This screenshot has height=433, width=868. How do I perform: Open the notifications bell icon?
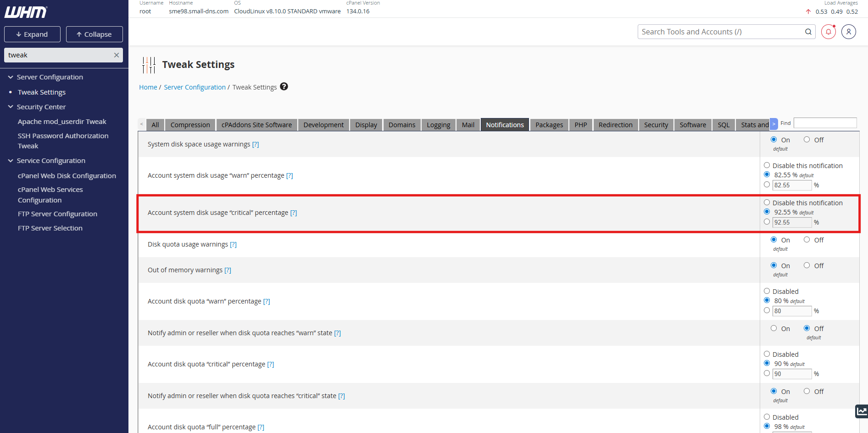point(828,32)
